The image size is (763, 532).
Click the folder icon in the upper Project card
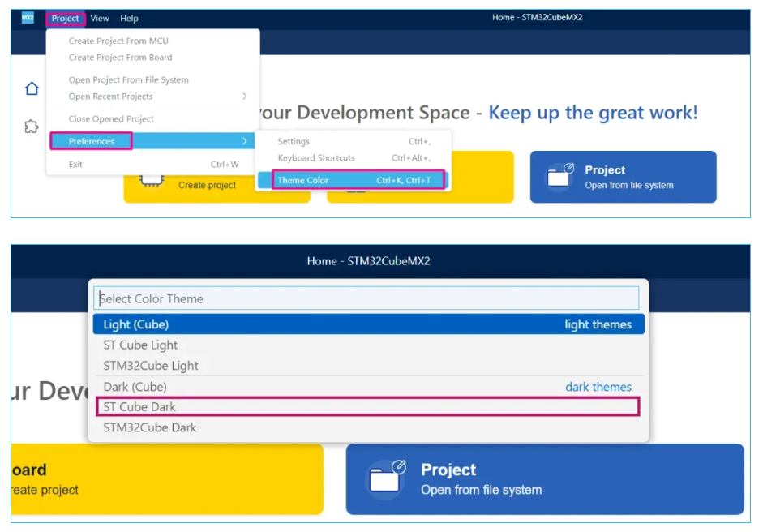point(560,176)
